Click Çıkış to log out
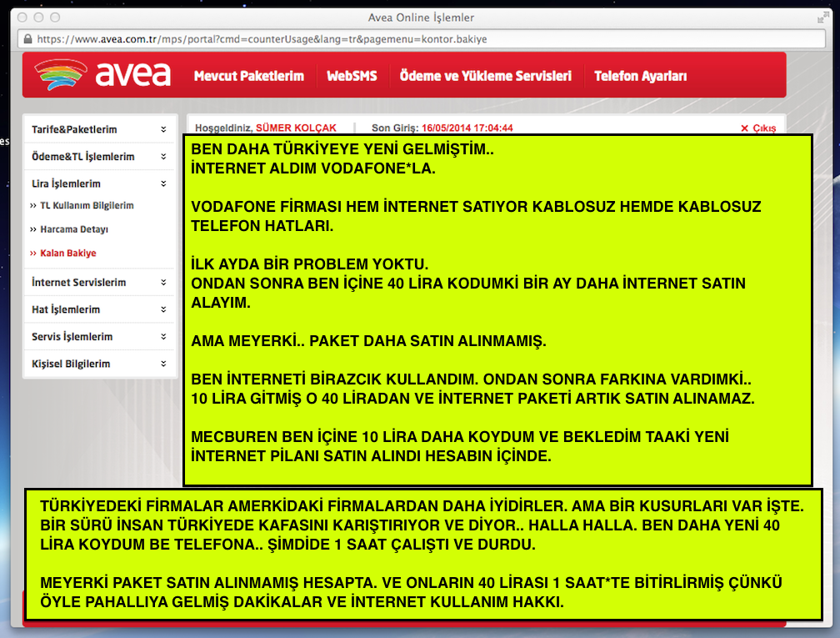Image resolution: width=840 pixels, height=638 pixels. pos(764,128)
